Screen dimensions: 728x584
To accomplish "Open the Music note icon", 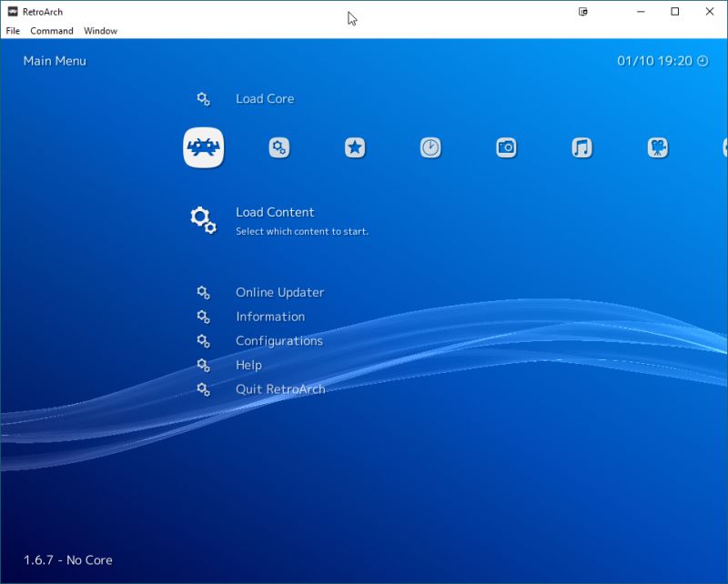I will click(x=581, y=146).
